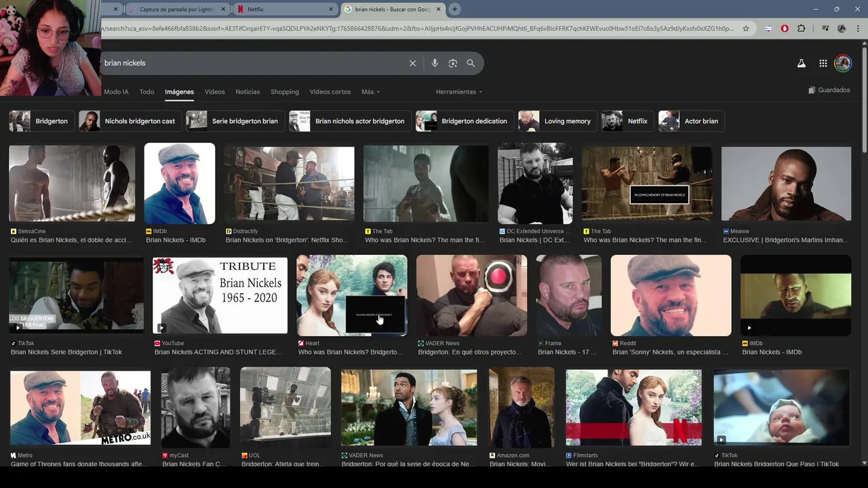868x488 pixels.
Task: Expand the Más dropdown
Action: pyautogui.click(x=370, y=91)
